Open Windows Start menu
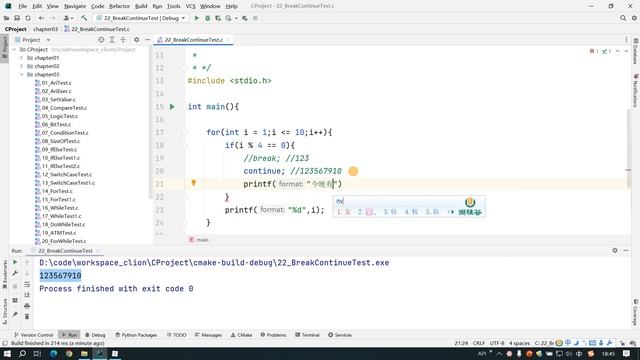The height and width of the screenshot is (360, 640). (x=7, y=353)
